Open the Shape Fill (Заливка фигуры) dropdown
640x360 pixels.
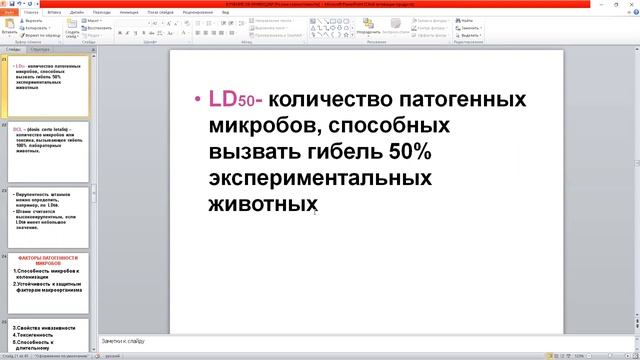coord(431,20)
